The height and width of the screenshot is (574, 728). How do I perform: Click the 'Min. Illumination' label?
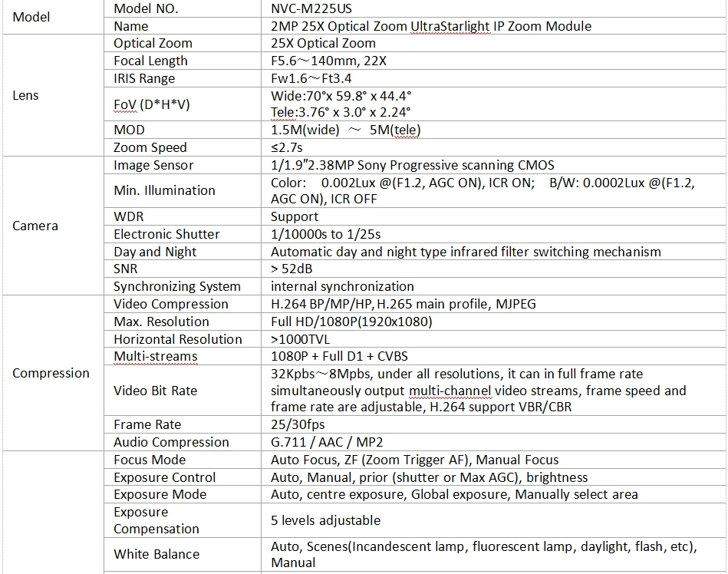(x=164, y=190)
